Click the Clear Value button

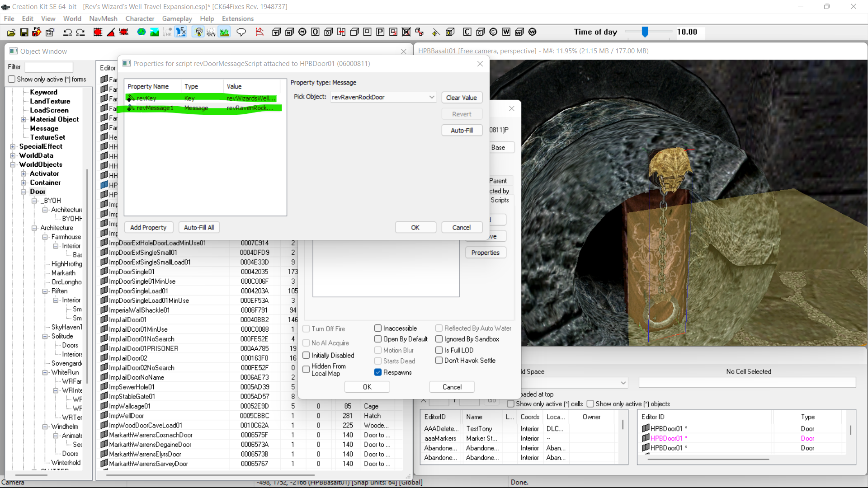coord(462,98)
